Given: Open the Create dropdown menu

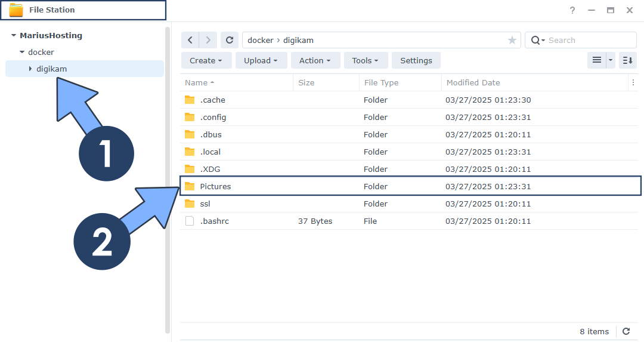Looking at the screenshot, I should (206, 60).
